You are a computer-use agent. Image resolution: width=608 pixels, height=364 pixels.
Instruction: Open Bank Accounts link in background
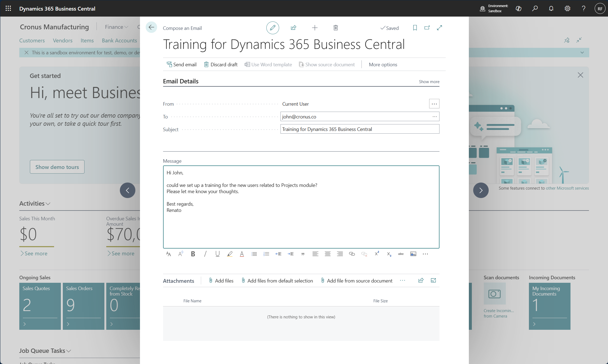(119, 40)
